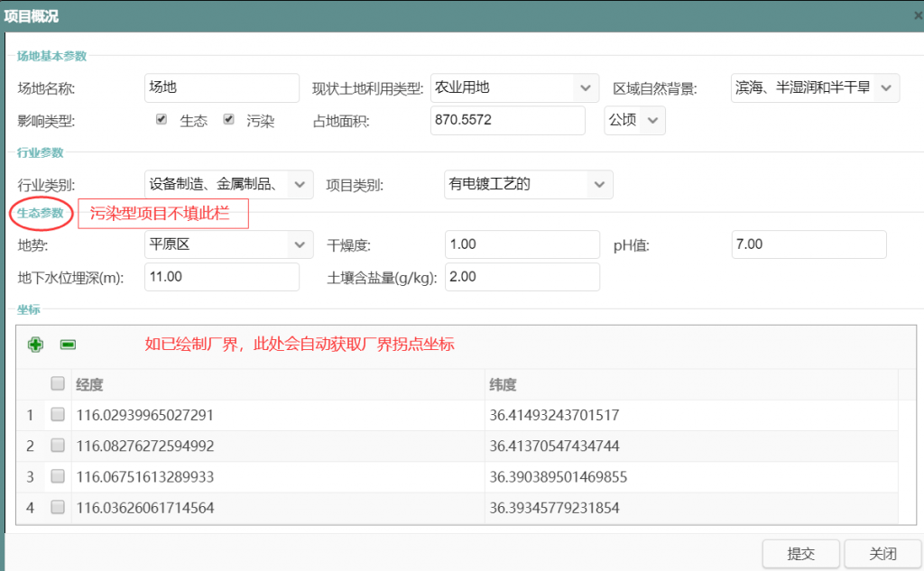Toggle the 生态 checkbox
The image size is (924, 571).
coord(162,119)
